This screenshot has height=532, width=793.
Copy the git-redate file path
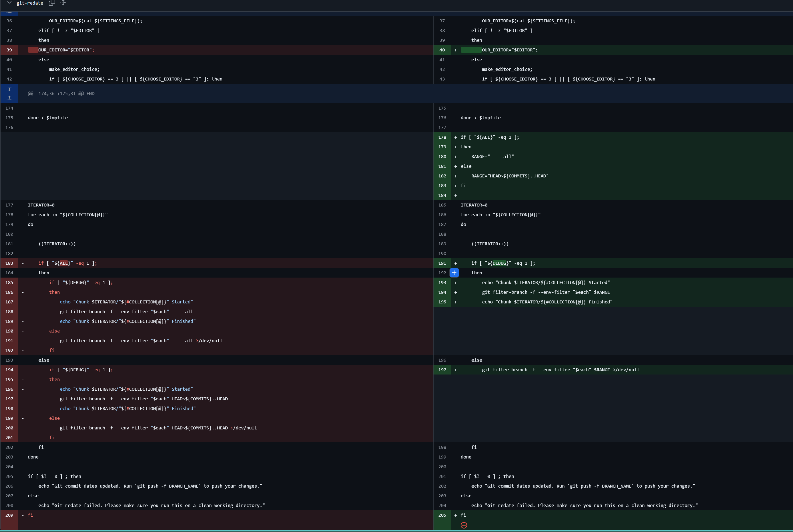(52, 3)
